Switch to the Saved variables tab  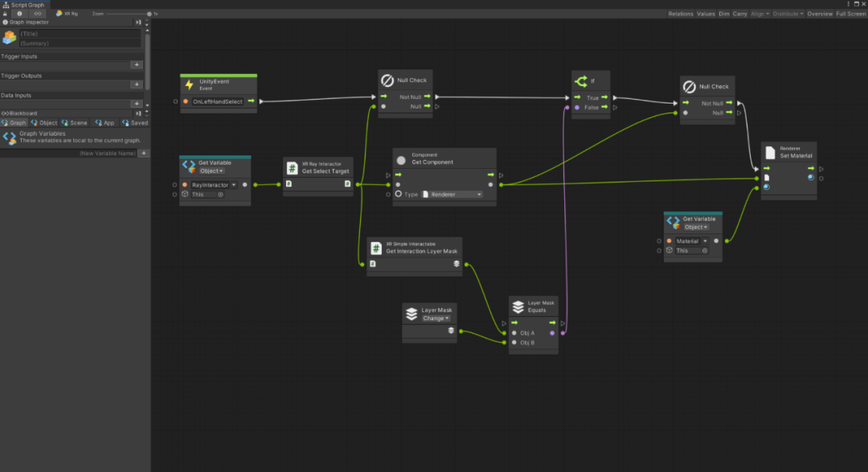click(x=135, y=123)
